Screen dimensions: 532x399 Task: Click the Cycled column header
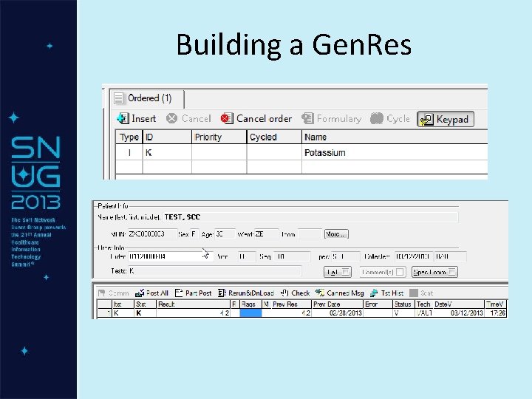tap(274, 137)
